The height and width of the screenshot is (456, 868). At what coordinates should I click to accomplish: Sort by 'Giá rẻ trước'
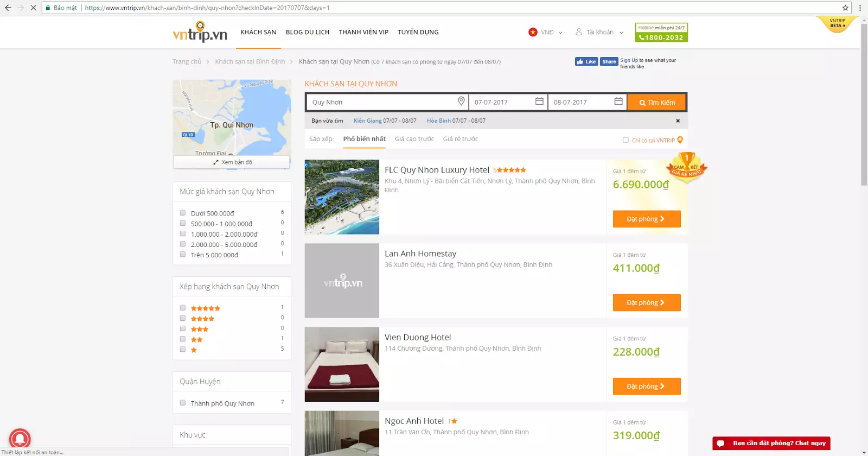click(461, 139)
